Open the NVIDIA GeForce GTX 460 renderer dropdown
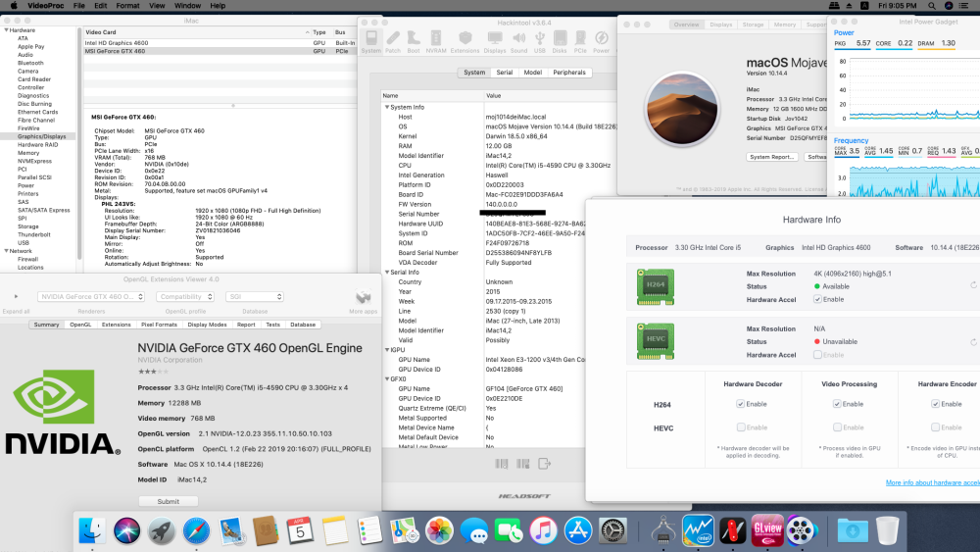The image size is (980, 552). 91,297
